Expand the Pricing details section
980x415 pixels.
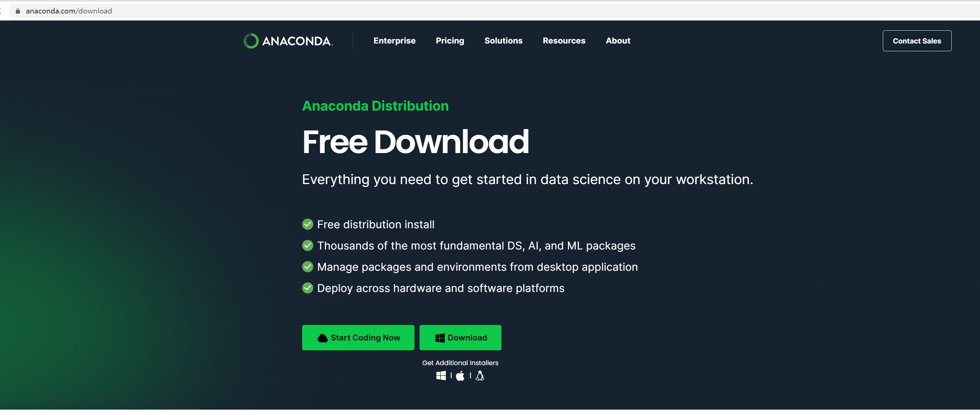click(x=450, y=41)
